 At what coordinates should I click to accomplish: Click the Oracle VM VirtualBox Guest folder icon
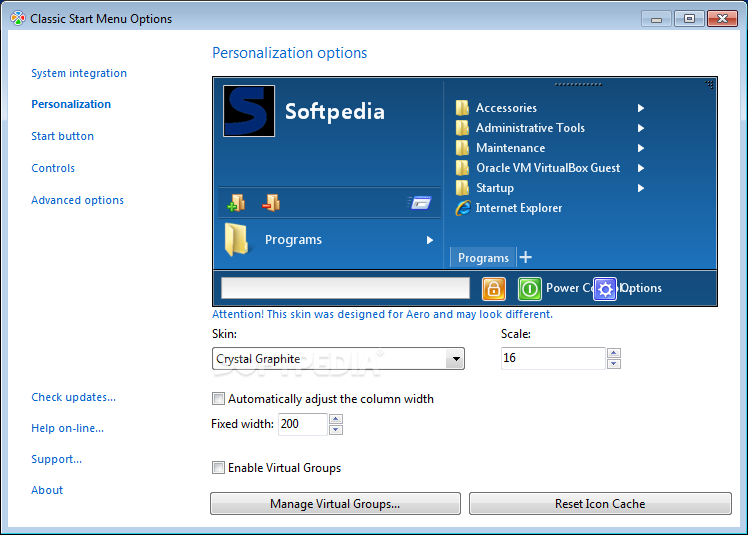coord(462,168)
